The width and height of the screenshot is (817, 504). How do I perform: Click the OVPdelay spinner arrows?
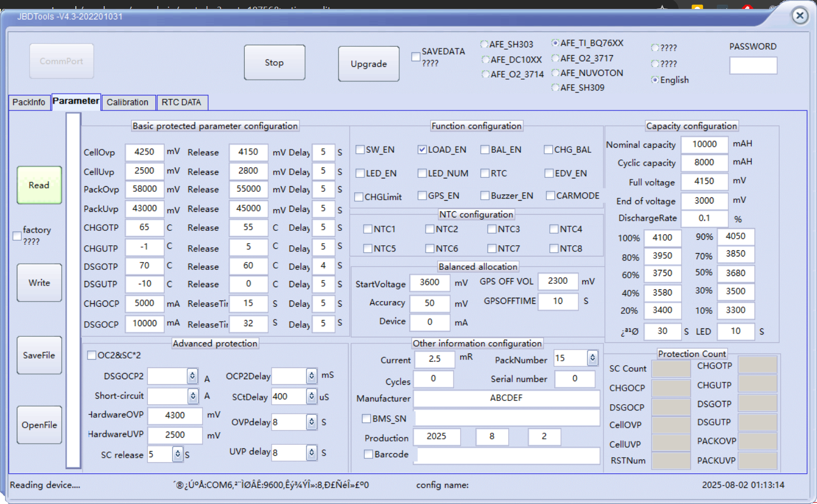311,422
